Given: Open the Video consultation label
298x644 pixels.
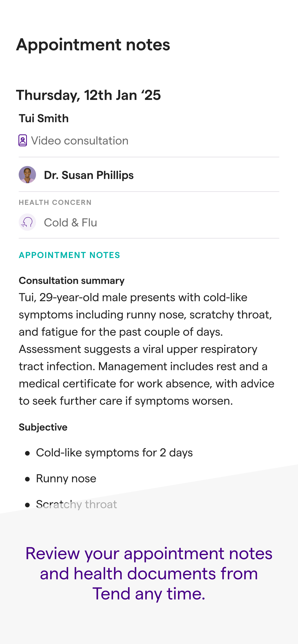Looking at the screenshot, I should [x=80, y=140].
